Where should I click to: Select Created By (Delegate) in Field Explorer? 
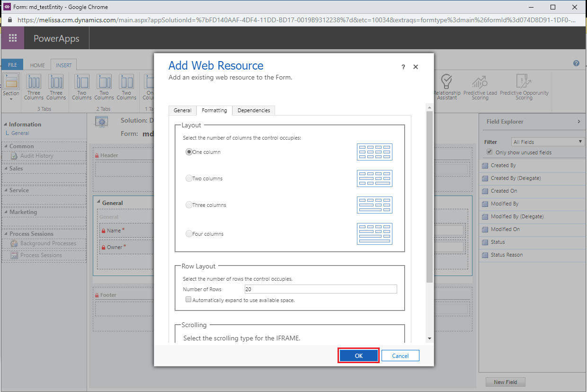coord(533,178)
